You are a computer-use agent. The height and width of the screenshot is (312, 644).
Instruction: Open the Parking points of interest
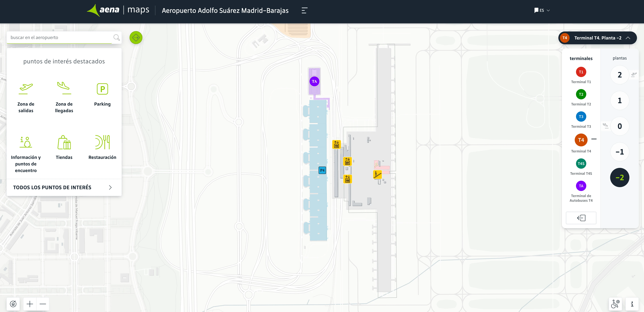click(x=102, y=89)
